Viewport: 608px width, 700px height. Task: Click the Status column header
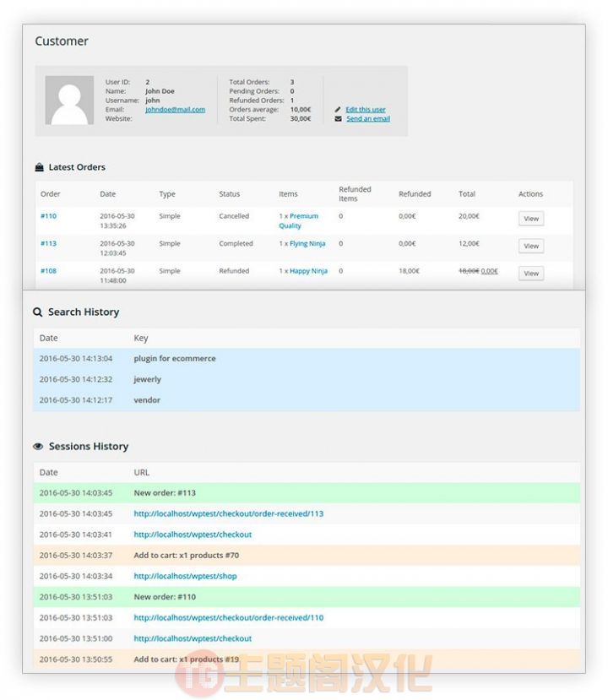(x=230, y=193)
